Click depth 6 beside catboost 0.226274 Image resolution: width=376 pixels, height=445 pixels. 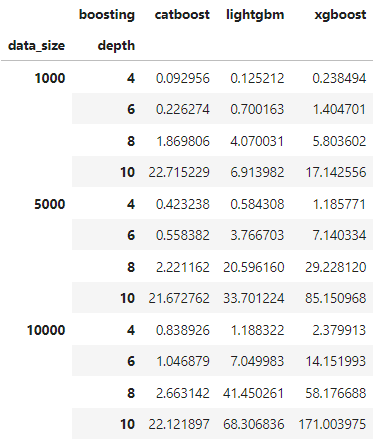coord(131,109)
